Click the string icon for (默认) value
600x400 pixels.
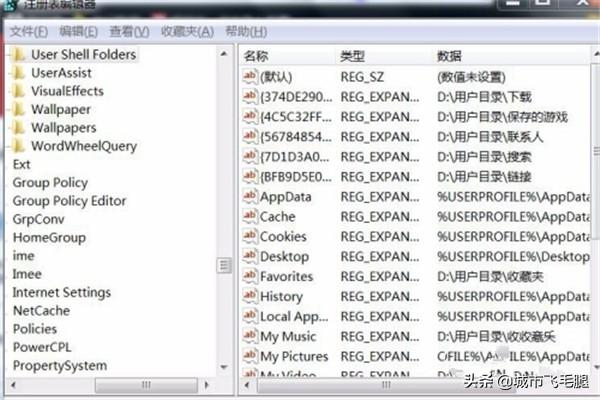click(x=249, y=77)
